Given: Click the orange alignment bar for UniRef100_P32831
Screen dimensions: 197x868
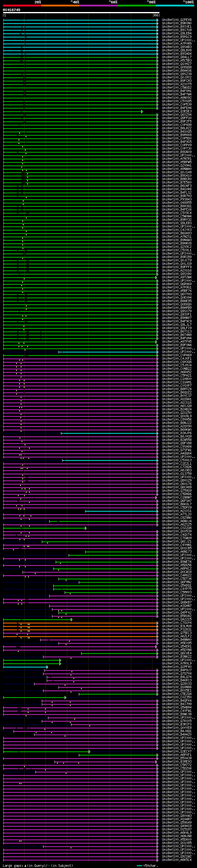Looking at the screenshot, I should pyautogui.click(x=81, y=630).
